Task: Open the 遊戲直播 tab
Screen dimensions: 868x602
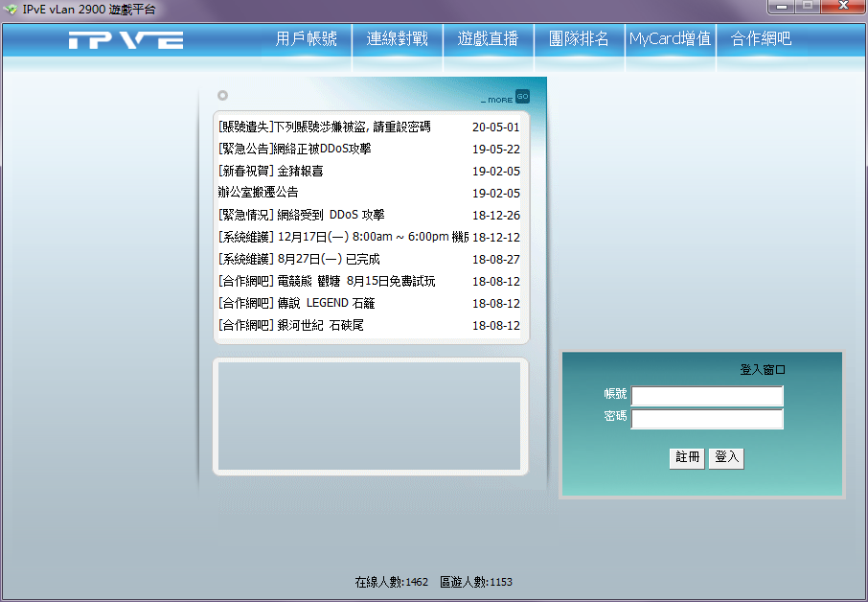Action: [x=488, y=39]
